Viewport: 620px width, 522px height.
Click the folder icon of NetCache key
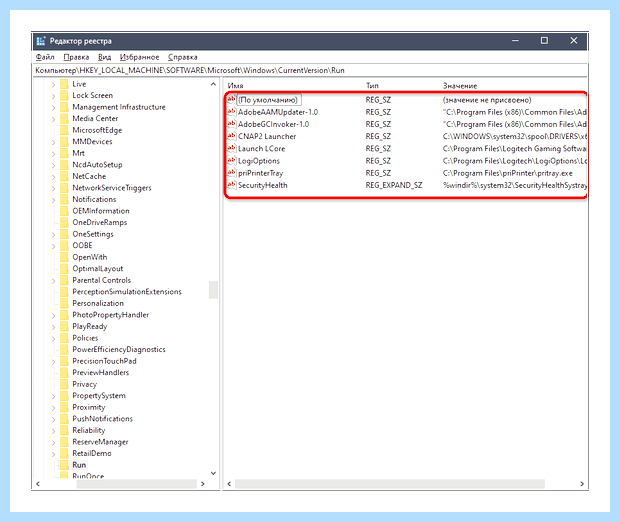pyautogui.click(x=64, y=176)
